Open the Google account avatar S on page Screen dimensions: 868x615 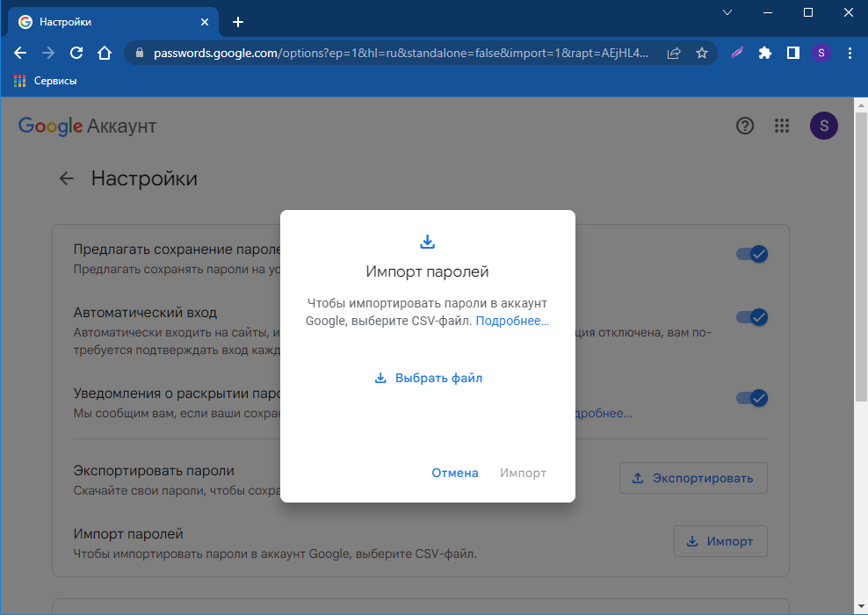tap(824, 126)
